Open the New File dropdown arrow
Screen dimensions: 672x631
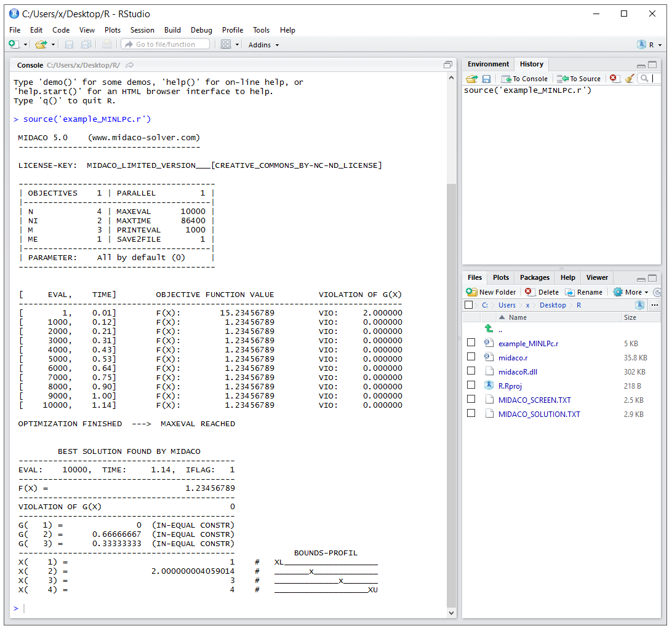point(25,44)
